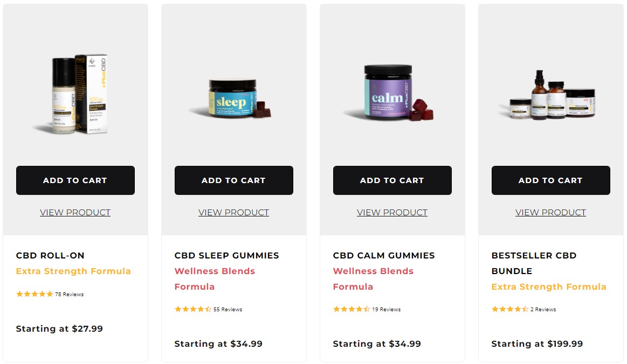
Task: Add Bestseller CBD Bundle to cart
Action: pos(550,180)
